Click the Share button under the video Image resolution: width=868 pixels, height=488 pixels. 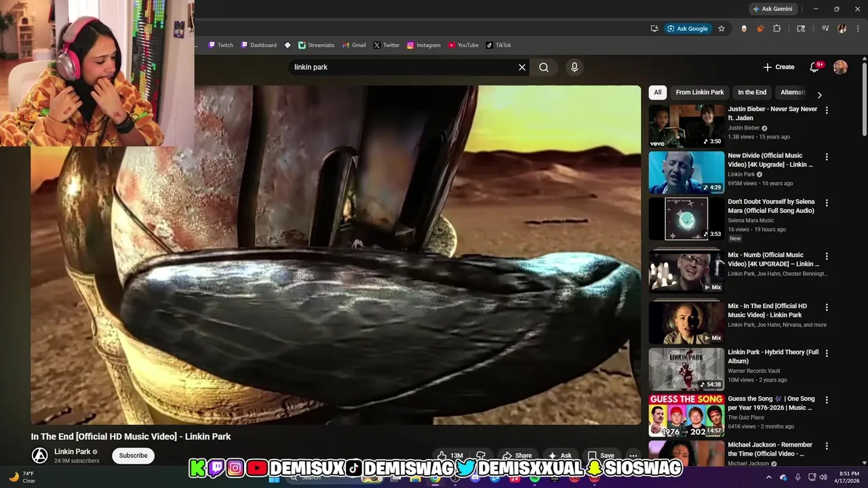pos(517,455)
